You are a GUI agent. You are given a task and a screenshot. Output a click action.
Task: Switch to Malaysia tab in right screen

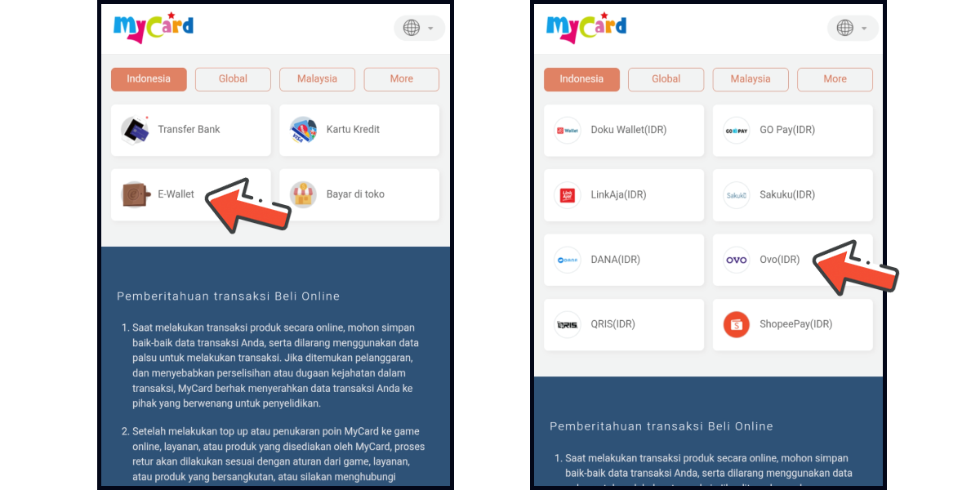pyautogui.click(x=751, y=79)
